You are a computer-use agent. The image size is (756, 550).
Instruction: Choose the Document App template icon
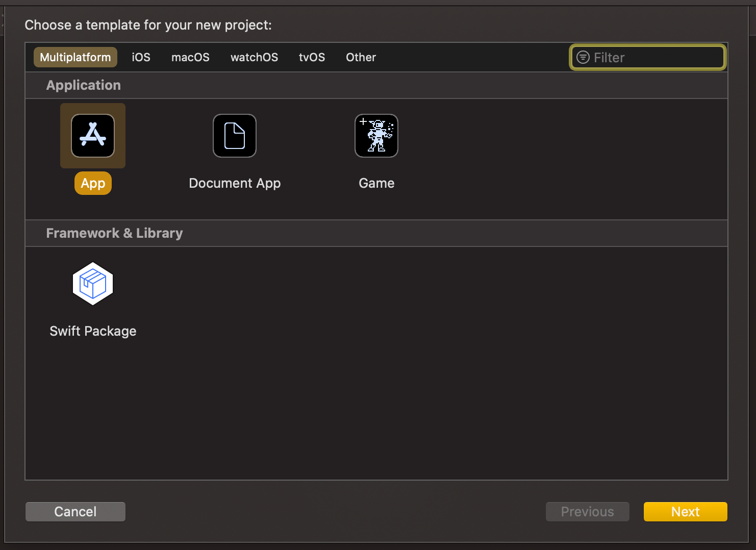pos(235,136)
